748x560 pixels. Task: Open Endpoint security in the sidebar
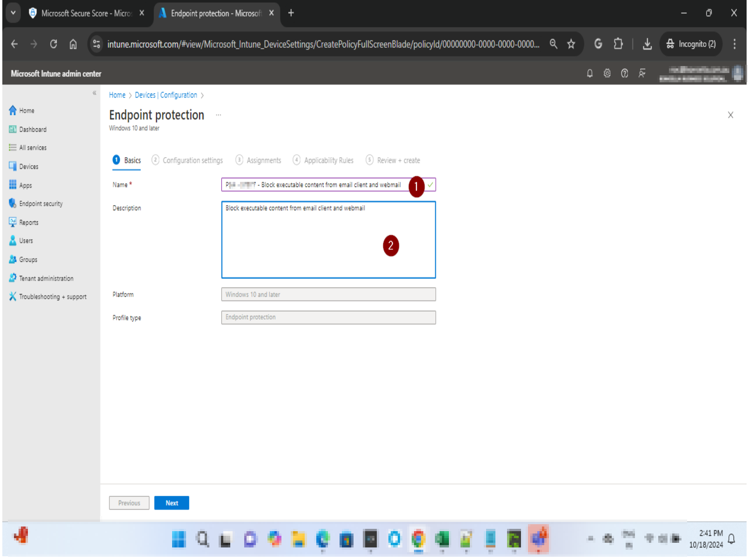pyautogui.click(x=35, y=204)
